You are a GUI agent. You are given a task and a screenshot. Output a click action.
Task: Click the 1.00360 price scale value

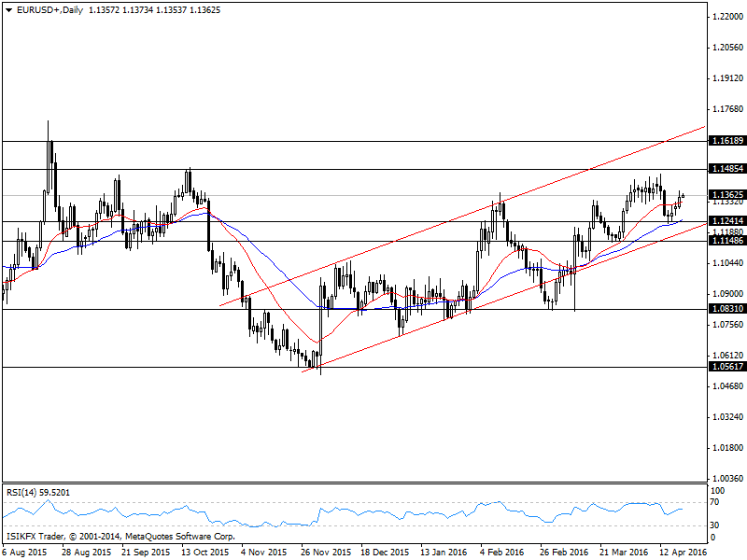point(727,478)
